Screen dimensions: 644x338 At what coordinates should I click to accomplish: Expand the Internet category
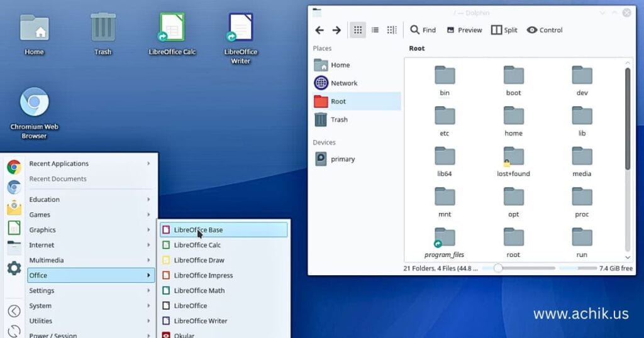(91, 245)
